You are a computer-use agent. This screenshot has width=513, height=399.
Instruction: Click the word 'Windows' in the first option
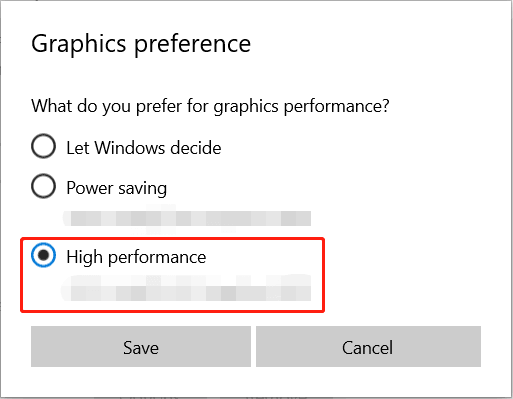click(x=129, y=148)
